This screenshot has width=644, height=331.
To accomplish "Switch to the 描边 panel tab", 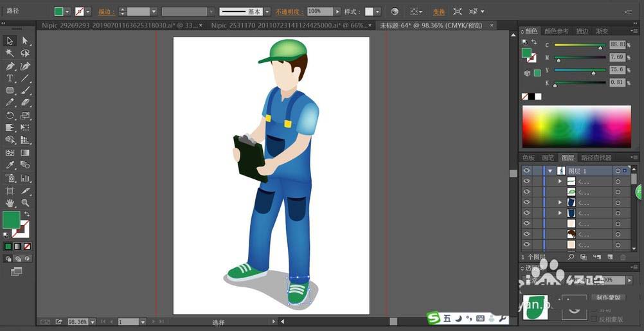I will (x=582, y=31).
